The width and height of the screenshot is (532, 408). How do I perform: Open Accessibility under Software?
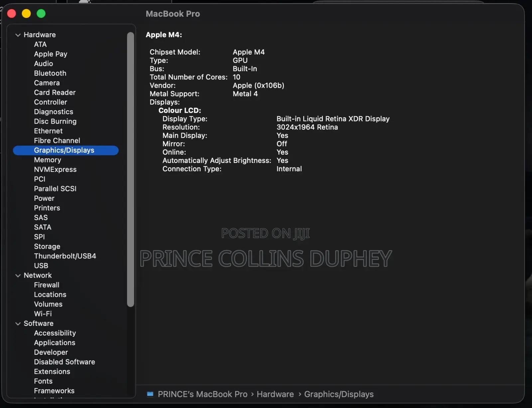(x=55, y=333)
